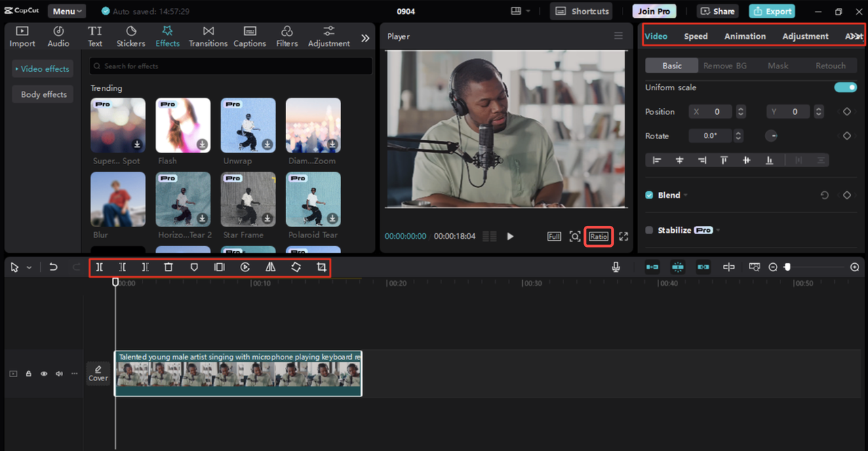This screenshot has height=451, width=868.
Task: Mirror the clip with the flip icon
Action: point(271,267)
